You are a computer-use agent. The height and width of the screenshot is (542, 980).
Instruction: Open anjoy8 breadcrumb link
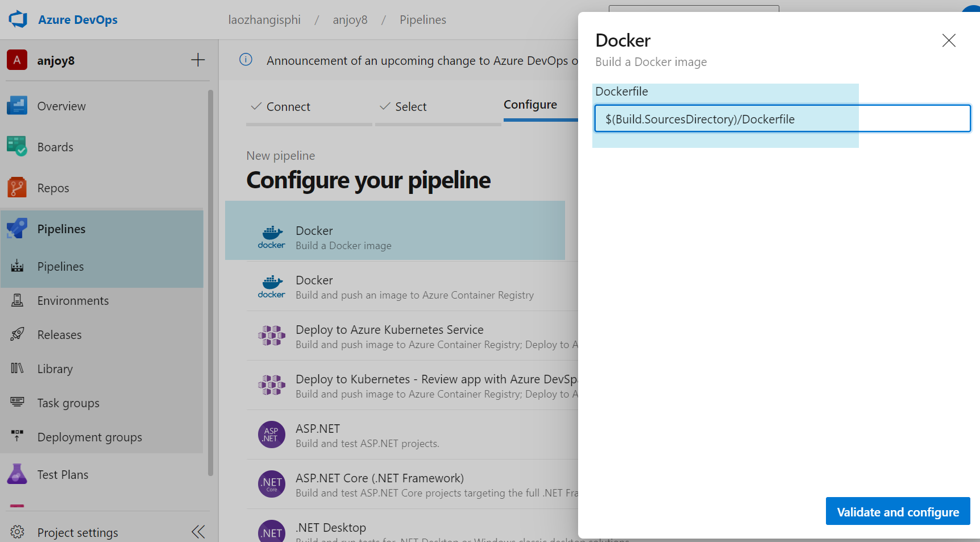(x=350, y=20)
